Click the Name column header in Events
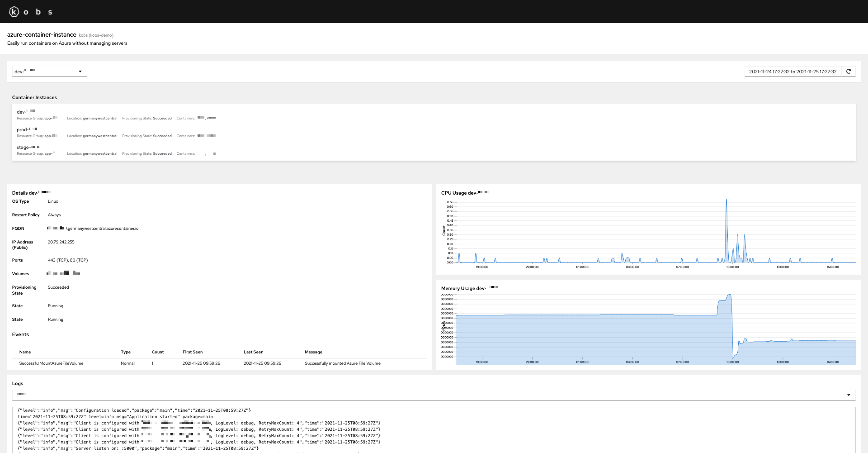Viewport: 868px width, 453px height. coord(25,352)
